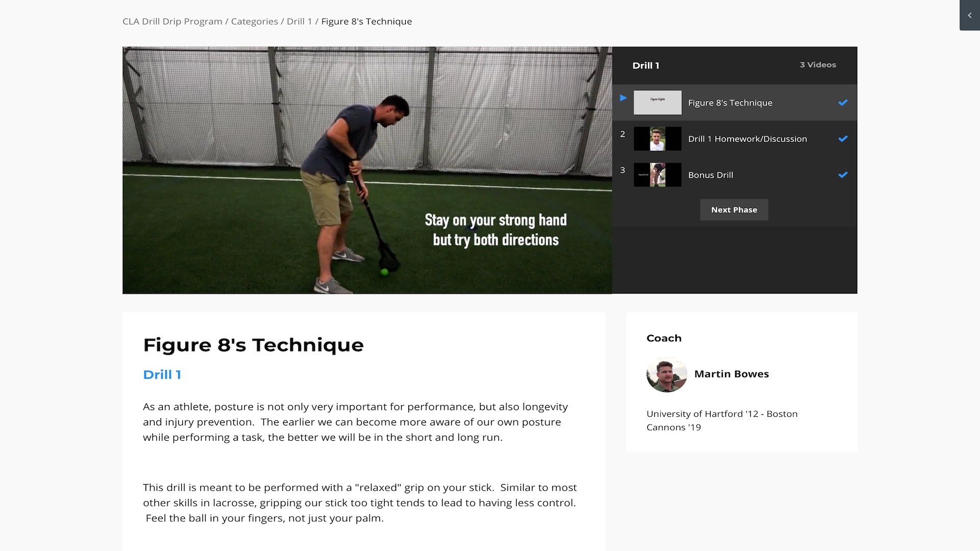
Task: Open the Bonus Drill video thumbnail
Action: point(657,175)
